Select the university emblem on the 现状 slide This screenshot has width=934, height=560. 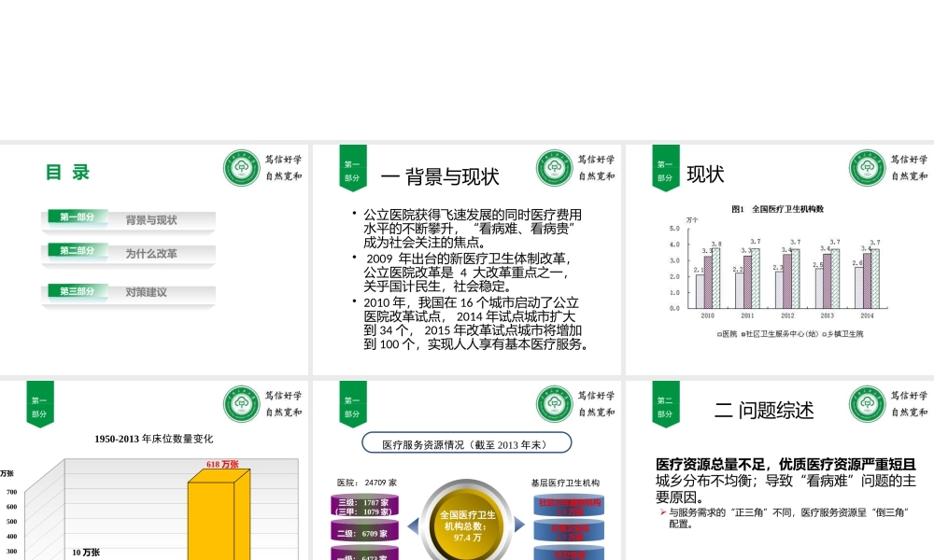868,168
